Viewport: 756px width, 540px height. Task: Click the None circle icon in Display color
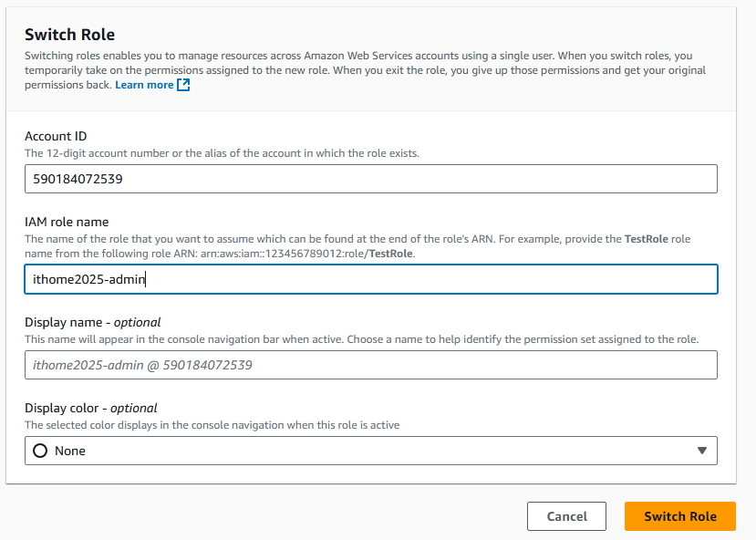point(39,451)
